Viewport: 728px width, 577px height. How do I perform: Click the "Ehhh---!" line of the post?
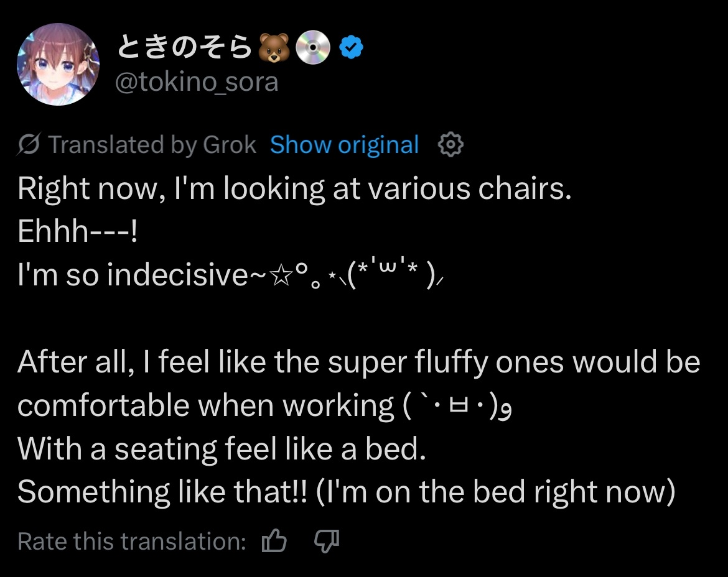[x=78, y=232]
